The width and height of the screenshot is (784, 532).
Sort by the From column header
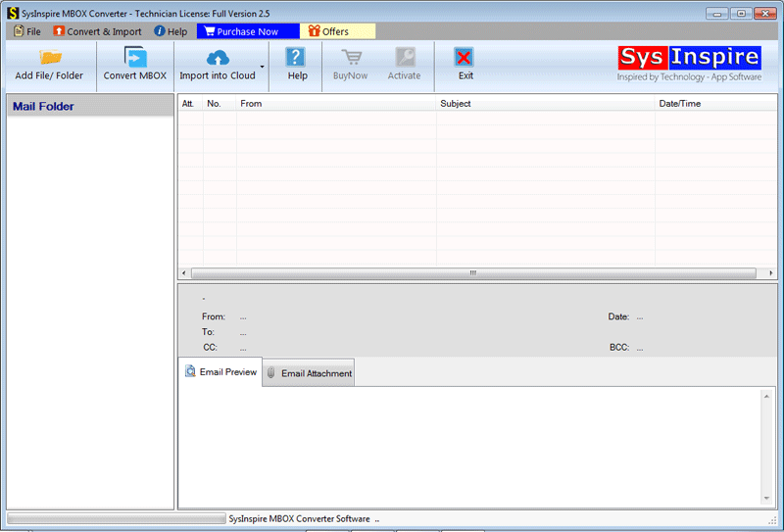[x=336, y=104]
